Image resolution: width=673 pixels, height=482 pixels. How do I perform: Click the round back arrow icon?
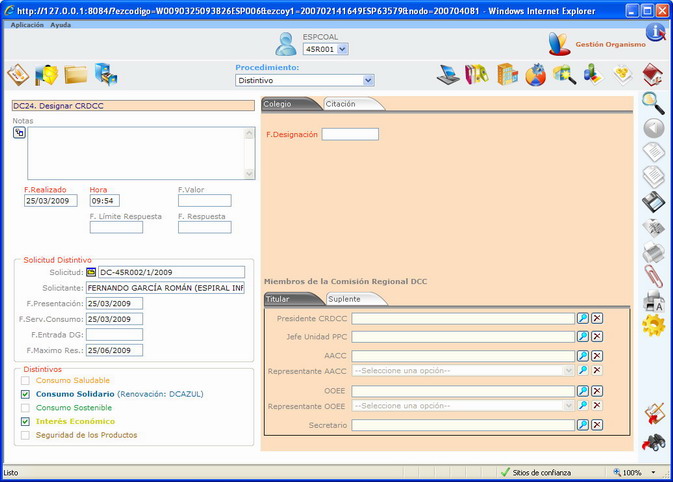(654, 128)
